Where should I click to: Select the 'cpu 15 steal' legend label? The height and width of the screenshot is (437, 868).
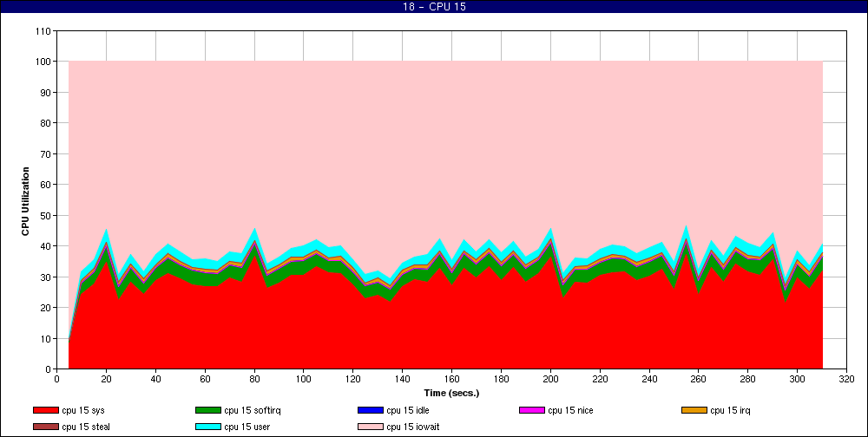click(x=86, y=427)
